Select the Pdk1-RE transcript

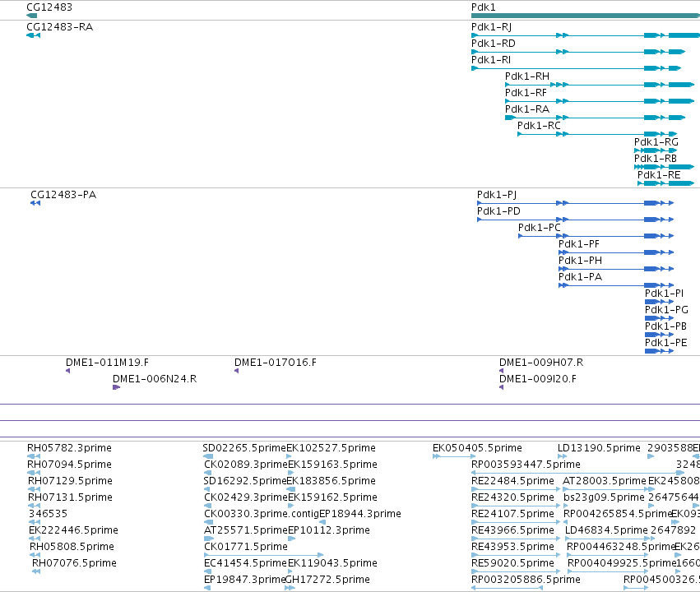(x=666, y=183)
